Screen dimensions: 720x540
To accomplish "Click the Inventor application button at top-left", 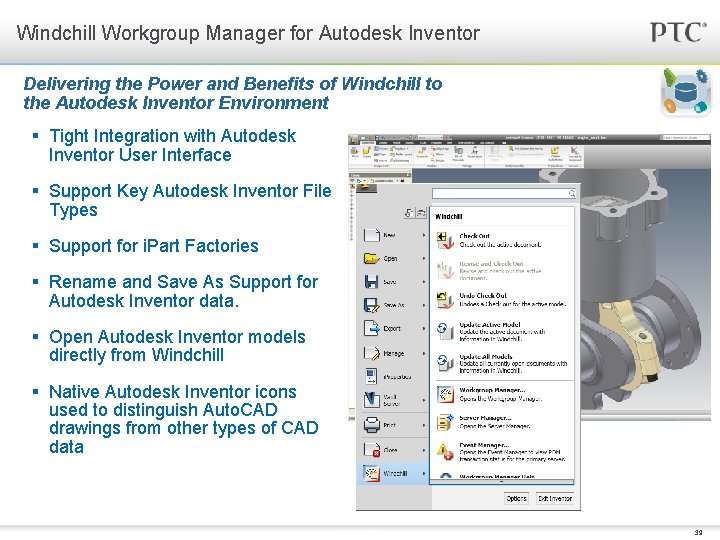I will coord(353,139).
